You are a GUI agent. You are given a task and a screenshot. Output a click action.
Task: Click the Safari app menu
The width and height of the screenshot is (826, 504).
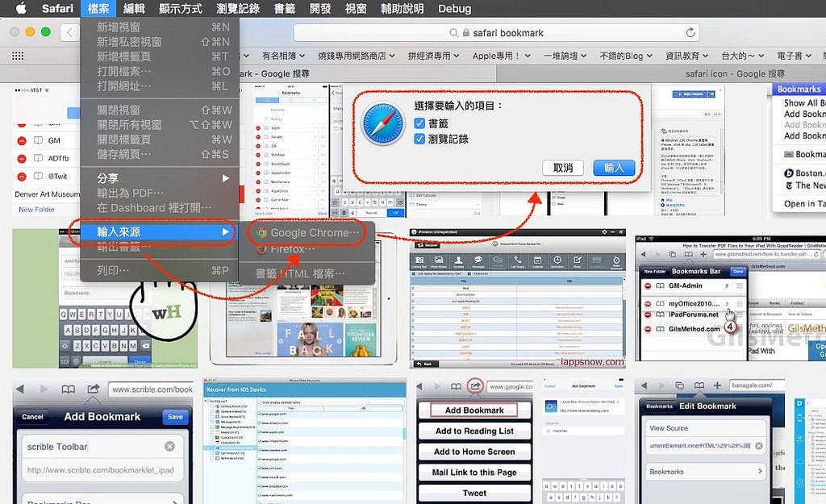(x=57, y=8)
